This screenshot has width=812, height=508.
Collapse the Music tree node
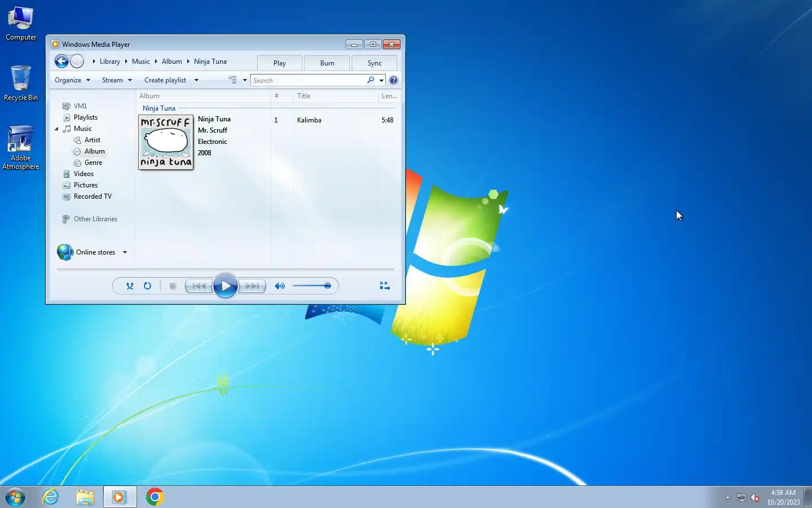pyautogui.click(x=56, y=129)
